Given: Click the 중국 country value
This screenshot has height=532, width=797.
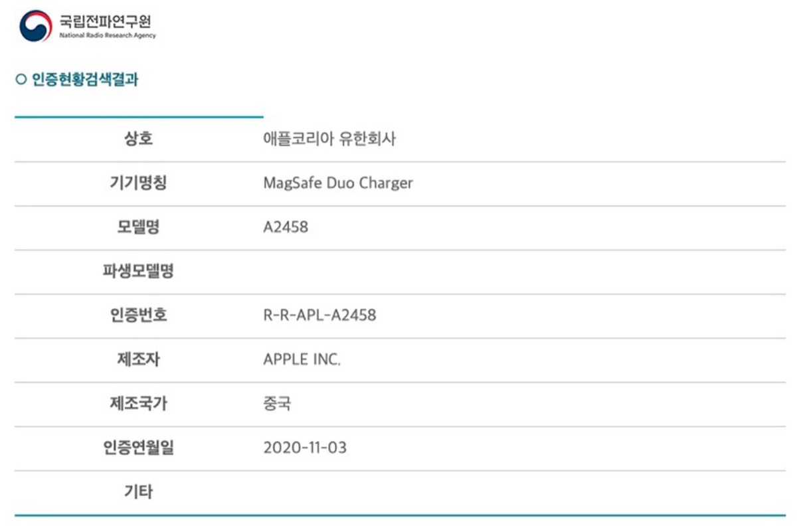Looking at the screenshot, I should click(x=277, y=403).
